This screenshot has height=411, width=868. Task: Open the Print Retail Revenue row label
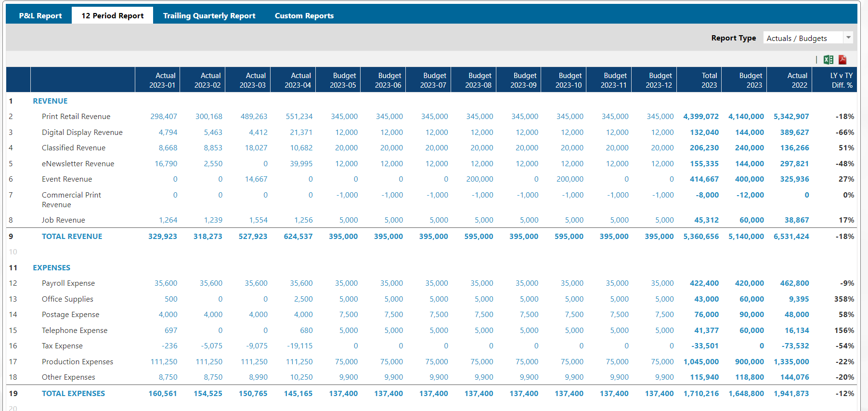pyautogui.click(x=76, y=117)
